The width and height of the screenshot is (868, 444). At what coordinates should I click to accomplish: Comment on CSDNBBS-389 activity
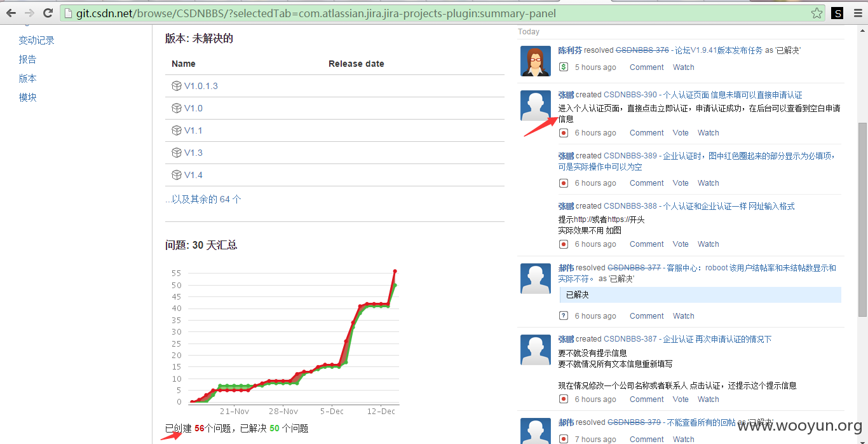point(646,183)
